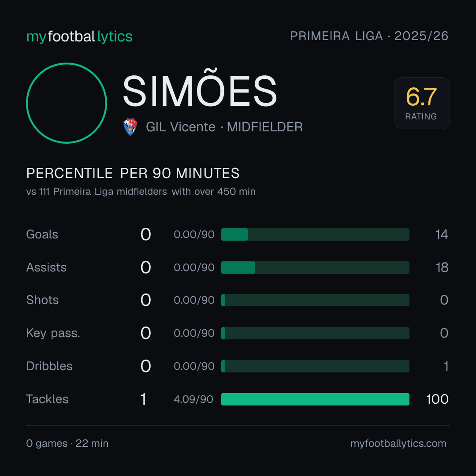This screenshot has width=476, height=476.
Task: Select the Goals stat label
Action: point(42,234)
